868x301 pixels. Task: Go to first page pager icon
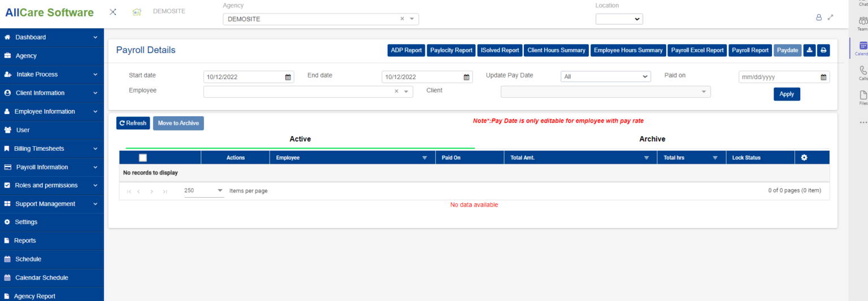(x=129, y=191)
